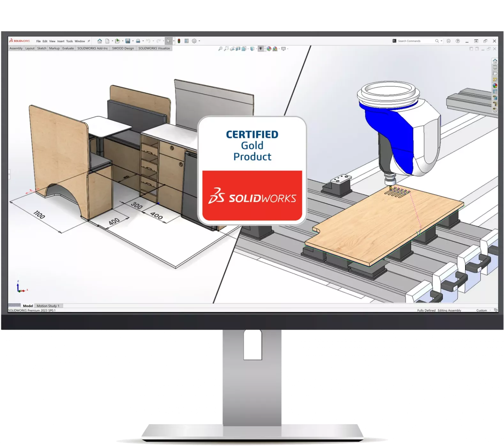Open SOLIDWORKS Resources home tab in task pane
This screenshot has width=504, height=447.
pos(495,61)
